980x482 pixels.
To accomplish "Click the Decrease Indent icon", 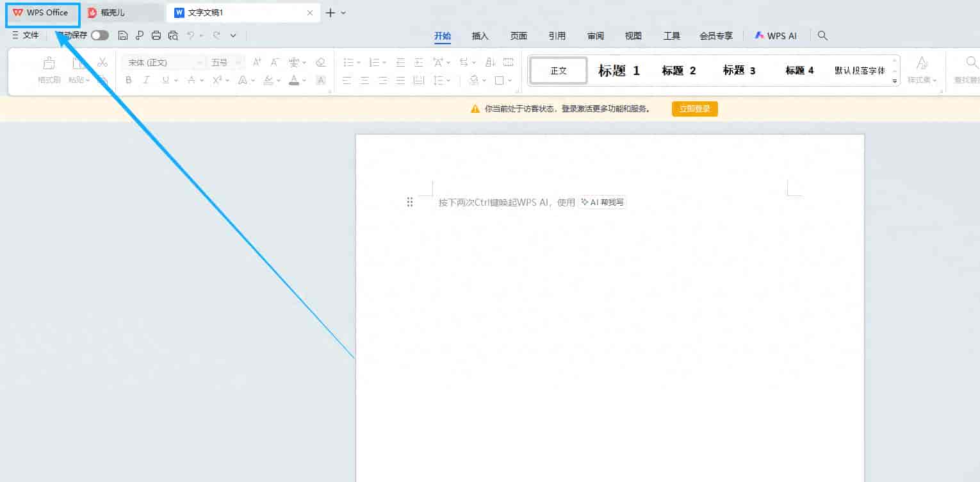I will tap(401, 62).
